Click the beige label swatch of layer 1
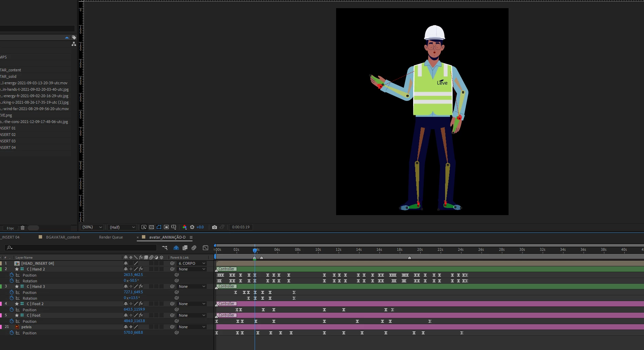 [1, 263]
